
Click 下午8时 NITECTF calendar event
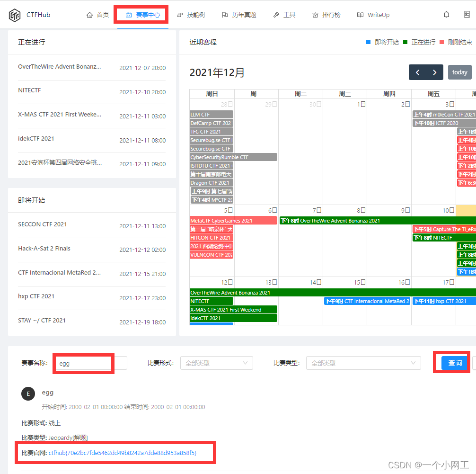pyautogui.click(x=444, y=238)
